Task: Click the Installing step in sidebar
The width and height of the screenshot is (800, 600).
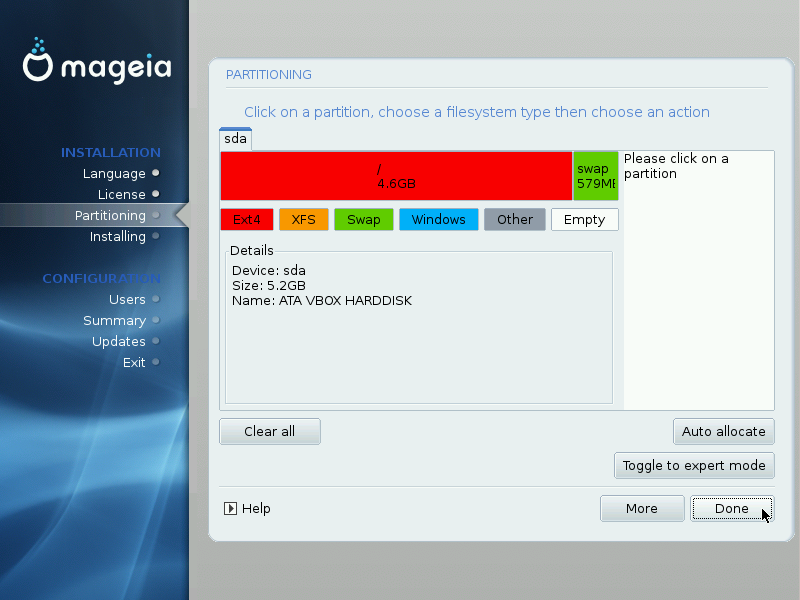Action: [118, 236]
